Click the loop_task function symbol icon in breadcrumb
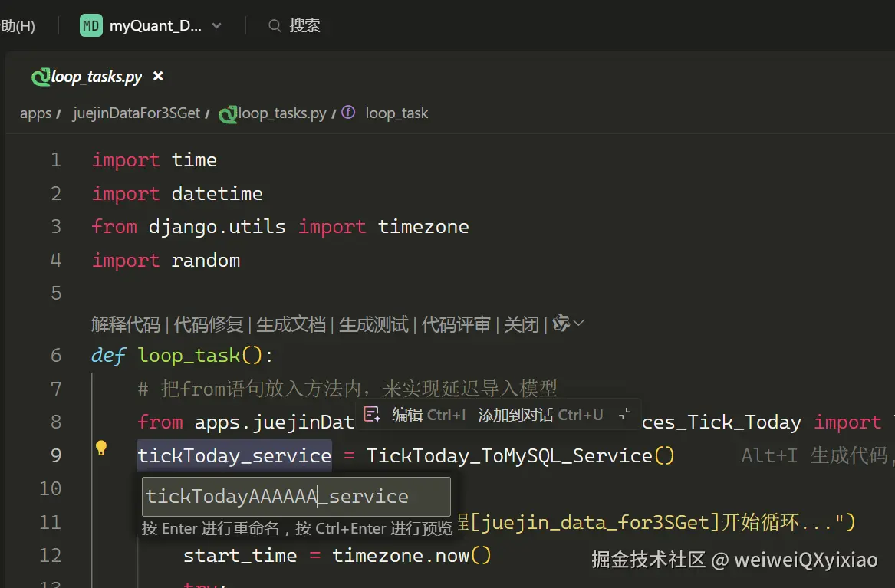Viewport: 895px width, 588px height. point(348,113)
